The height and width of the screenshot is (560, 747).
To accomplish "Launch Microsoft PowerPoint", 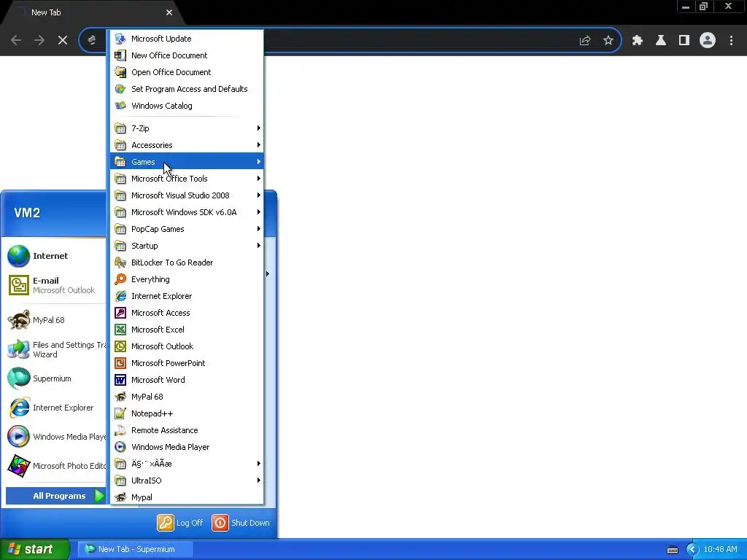I will pyautogui.click(x=187, y=363).
